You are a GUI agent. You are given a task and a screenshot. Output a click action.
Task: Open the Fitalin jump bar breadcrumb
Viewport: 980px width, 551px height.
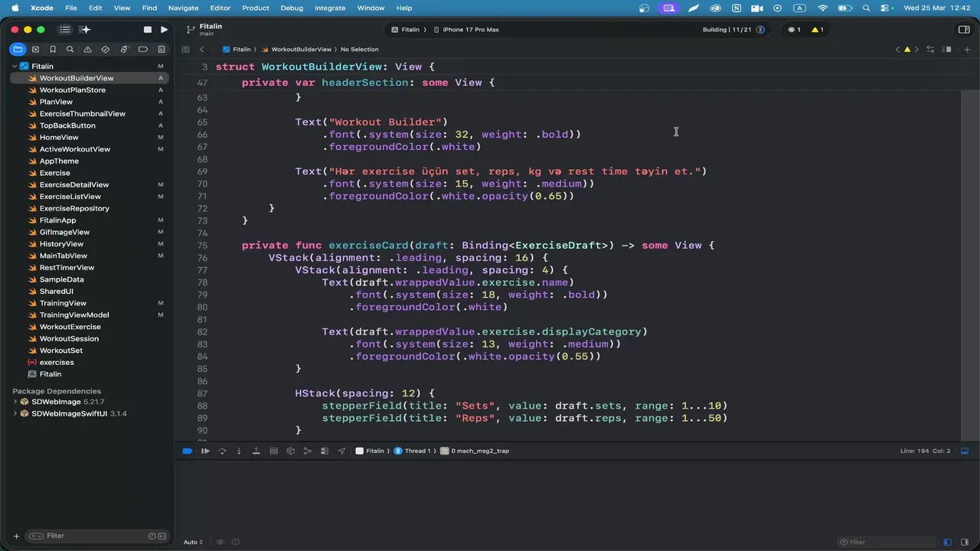(237, 49)
